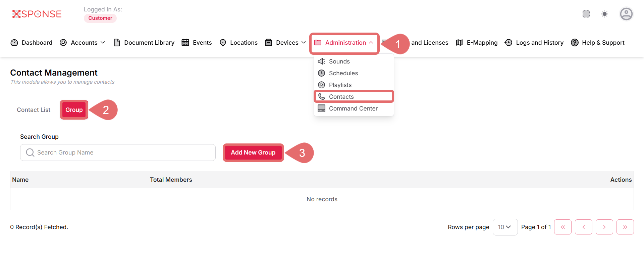Click the fullscreen square icon in header

(586, 14)
